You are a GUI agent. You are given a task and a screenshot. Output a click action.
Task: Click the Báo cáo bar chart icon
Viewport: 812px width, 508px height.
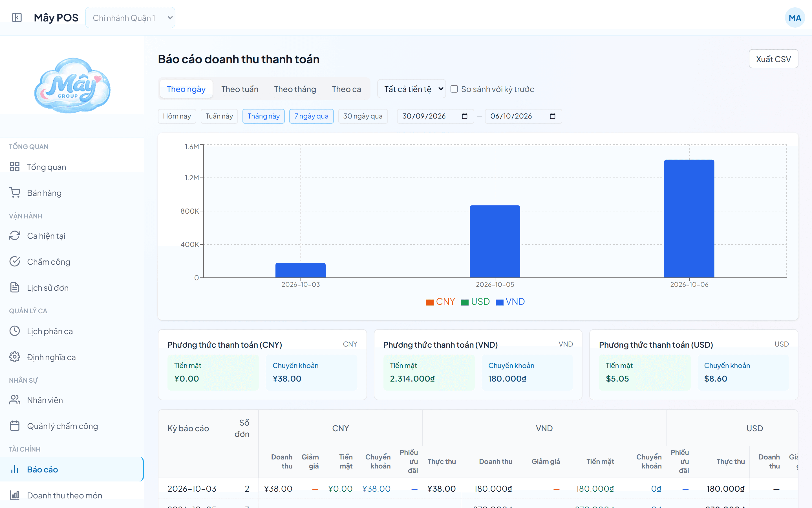click(14, 469)
